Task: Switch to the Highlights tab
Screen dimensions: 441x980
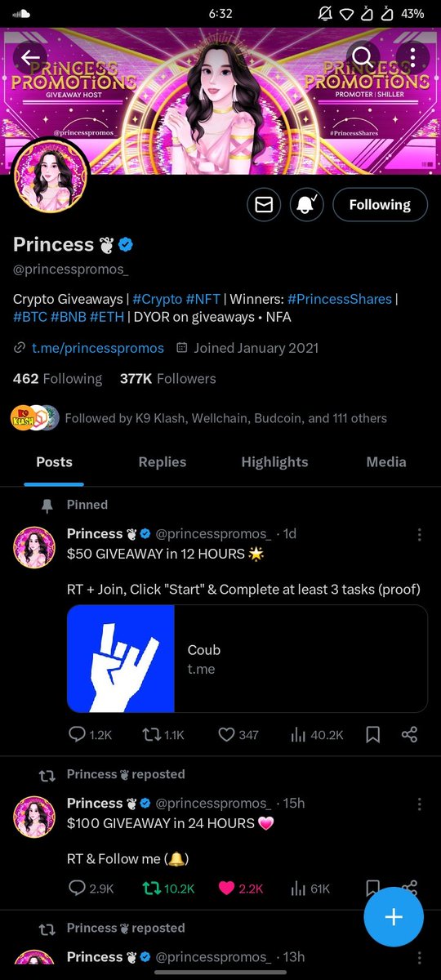Action: (x=274, y=461)
